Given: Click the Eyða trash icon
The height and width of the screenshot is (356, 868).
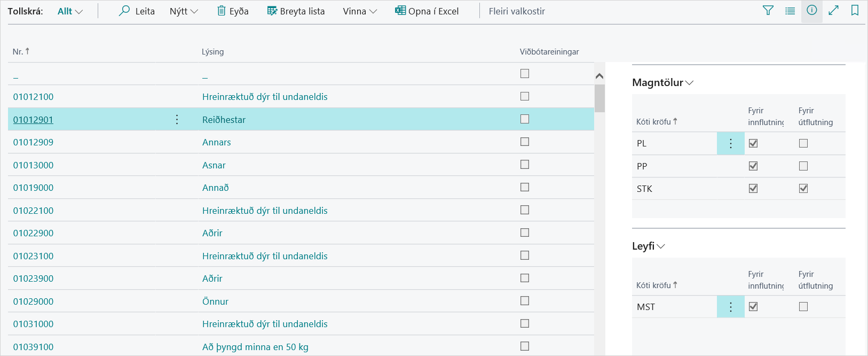Looking at the screenshot, I should (x=222, y=11).
